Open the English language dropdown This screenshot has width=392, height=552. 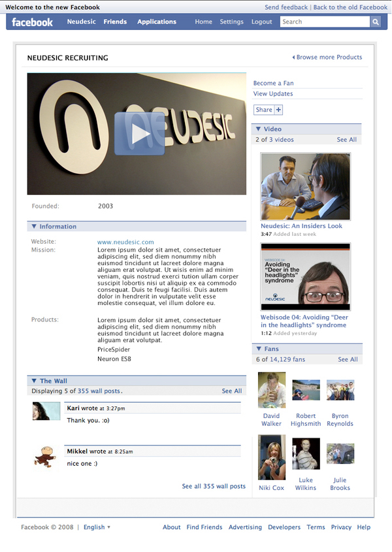click(x=97, y=527)
